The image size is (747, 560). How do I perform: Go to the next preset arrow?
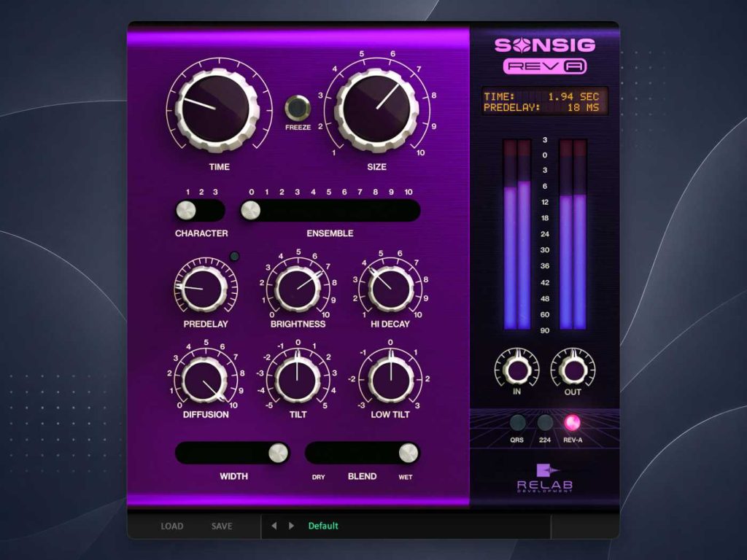pyautogui.click(x=291, y=526)
